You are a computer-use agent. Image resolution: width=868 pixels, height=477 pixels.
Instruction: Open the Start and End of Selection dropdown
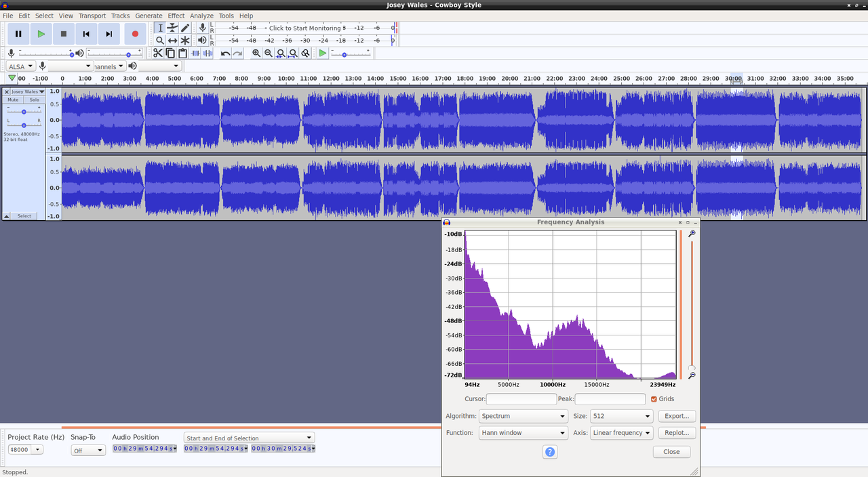click(x=250, y=438)
